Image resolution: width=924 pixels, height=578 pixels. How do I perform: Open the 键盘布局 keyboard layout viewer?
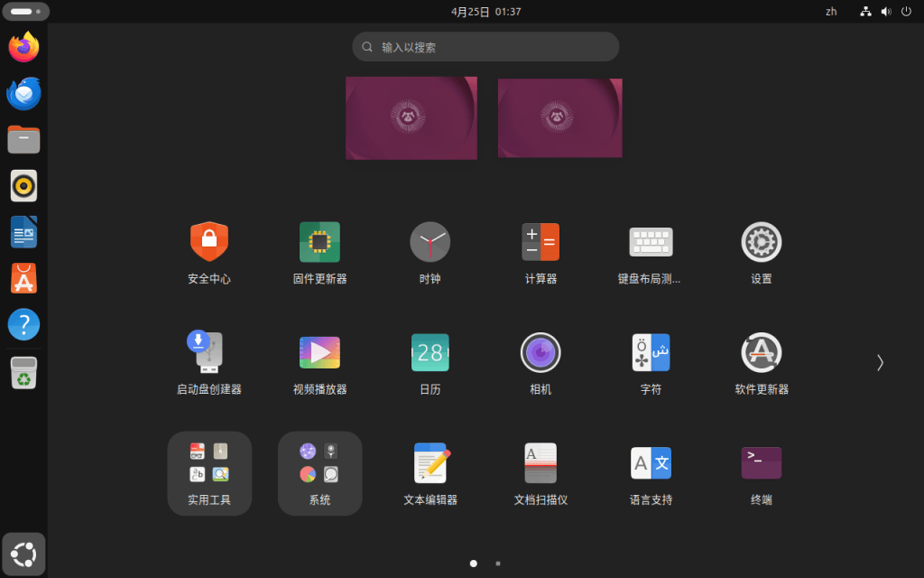[651, 253]
